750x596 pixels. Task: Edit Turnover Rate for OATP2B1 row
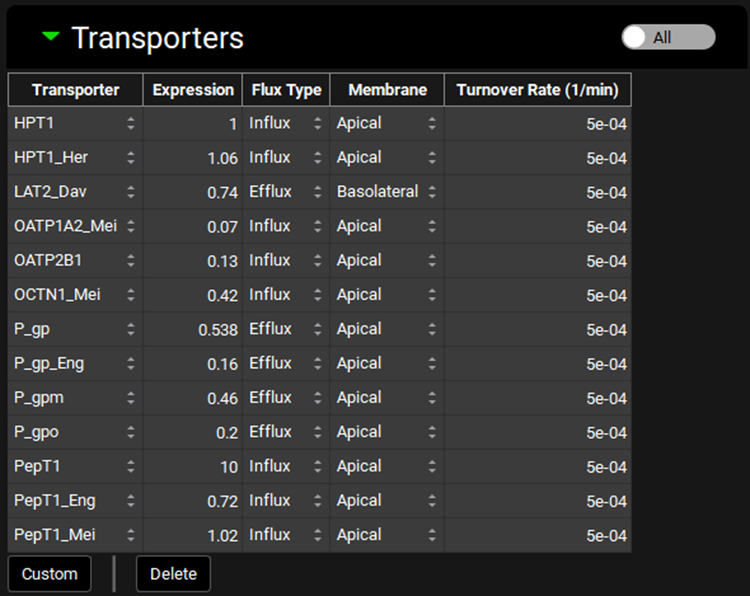click(537, 261)
